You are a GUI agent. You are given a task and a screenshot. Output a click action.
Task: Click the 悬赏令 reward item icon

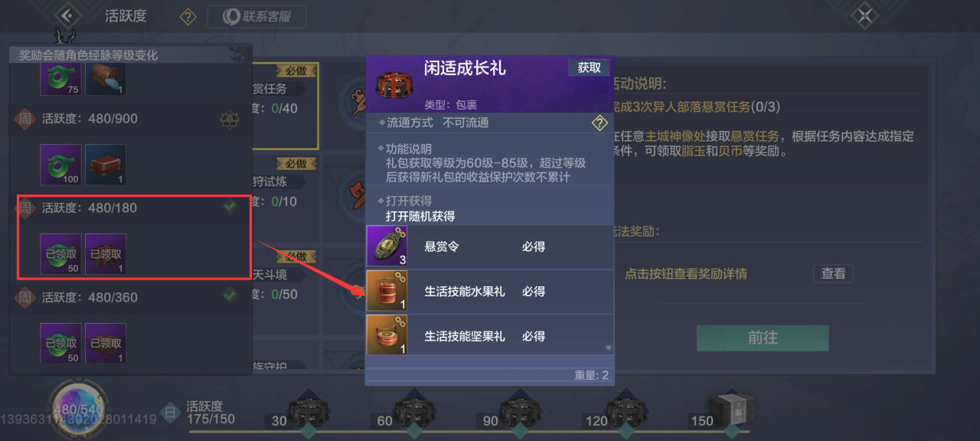point(387,247)
